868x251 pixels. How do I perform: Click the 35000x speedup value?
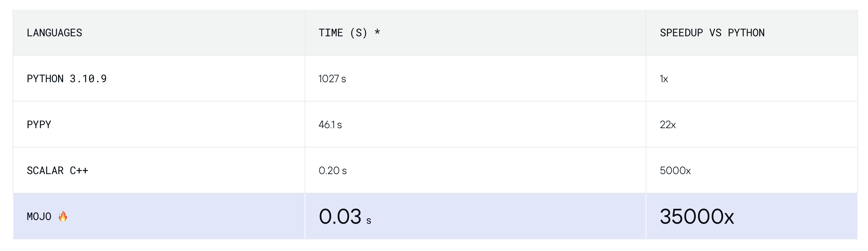click(697, 216)
